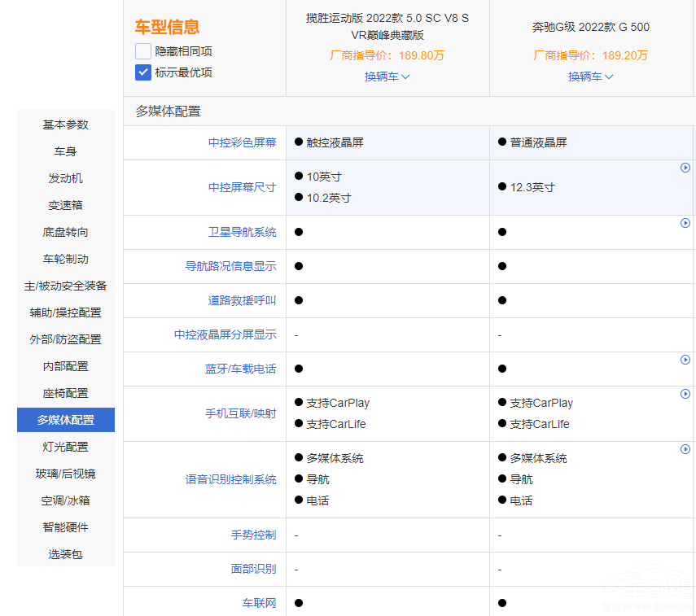Enable the 隐藏相同项 checkbox
The image size is (696, 616).
click(143, 50)
